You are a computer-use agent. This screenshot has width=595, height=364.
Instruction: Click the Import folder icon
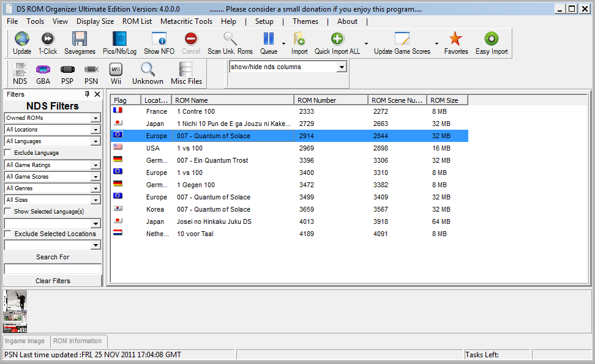tap(299, 39)
